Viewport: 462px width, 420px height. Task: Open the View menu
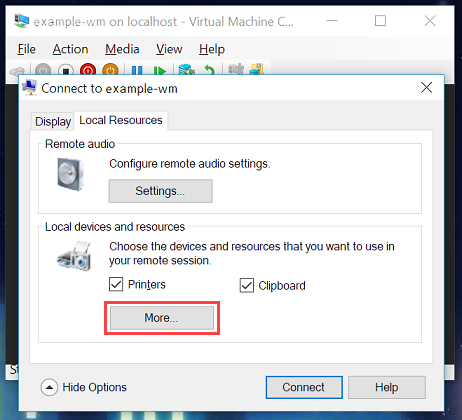point(169,49)
